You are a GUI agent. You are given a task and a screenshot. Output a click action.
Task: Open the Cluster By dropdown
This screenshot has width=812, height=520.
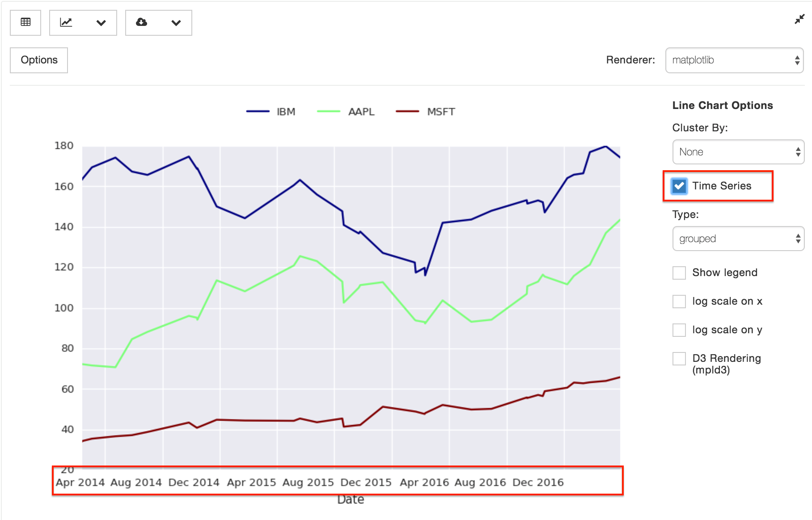[738, 152]
